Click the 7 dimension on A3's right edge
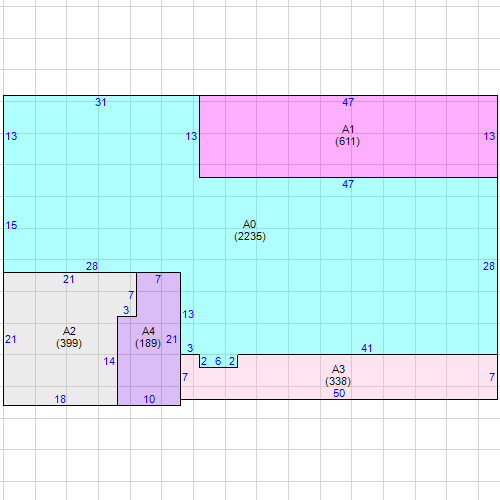Image resolution: width=500 pixels, height=500 pixels. click(492, 377)
